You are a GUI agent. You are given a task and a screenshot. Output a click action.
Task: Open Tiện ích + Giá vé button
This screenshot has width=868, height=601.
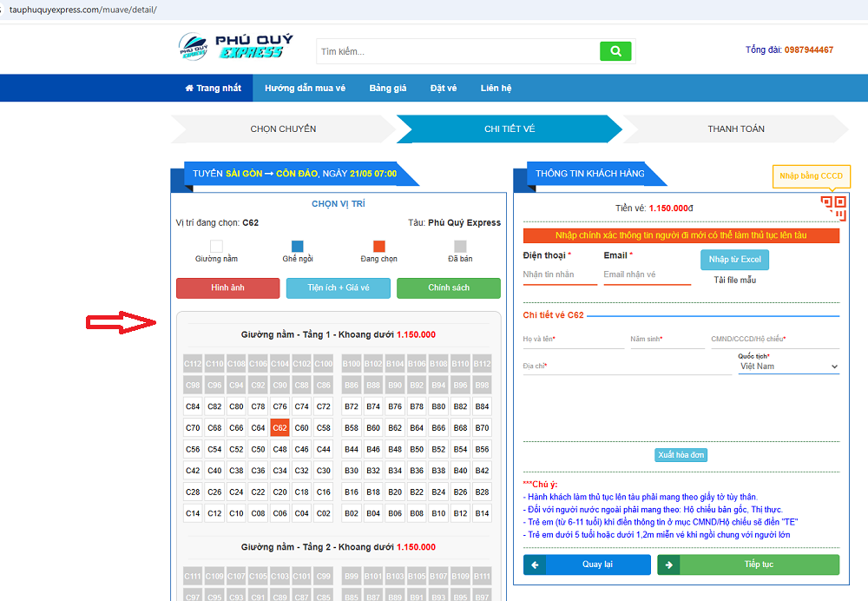coord(339,288)
